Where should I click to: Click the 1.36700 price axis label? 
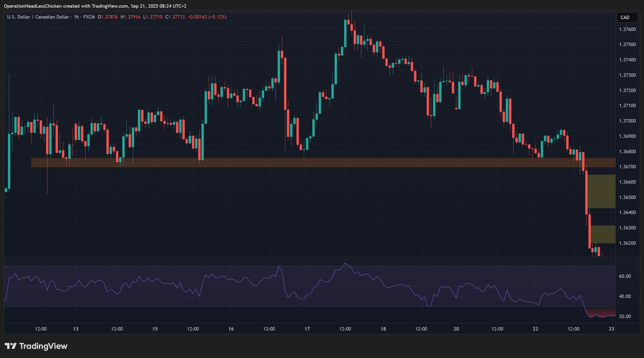point(627,167)
